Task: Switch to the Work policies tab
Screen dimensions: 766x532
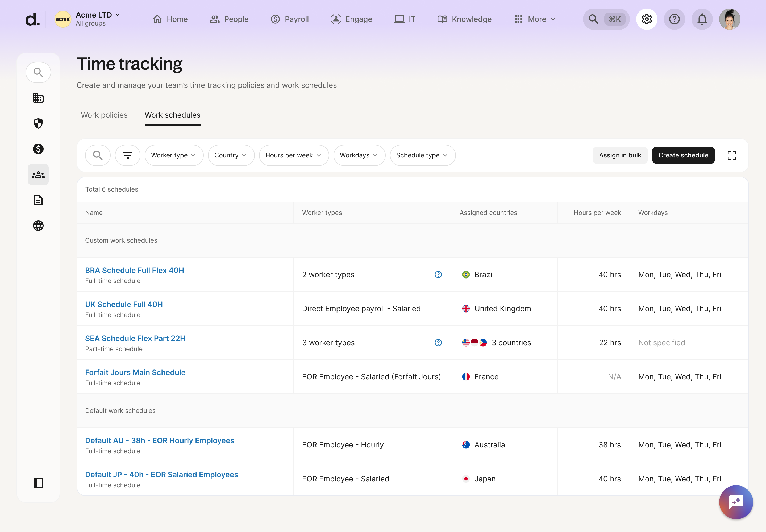Action: click(104, 115)
